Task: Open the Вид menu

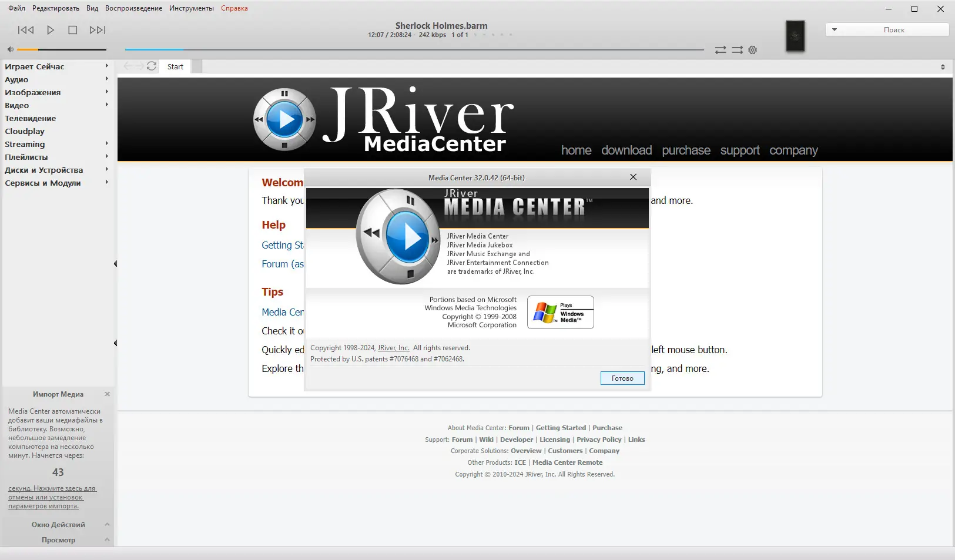Action: pos(92,8)
